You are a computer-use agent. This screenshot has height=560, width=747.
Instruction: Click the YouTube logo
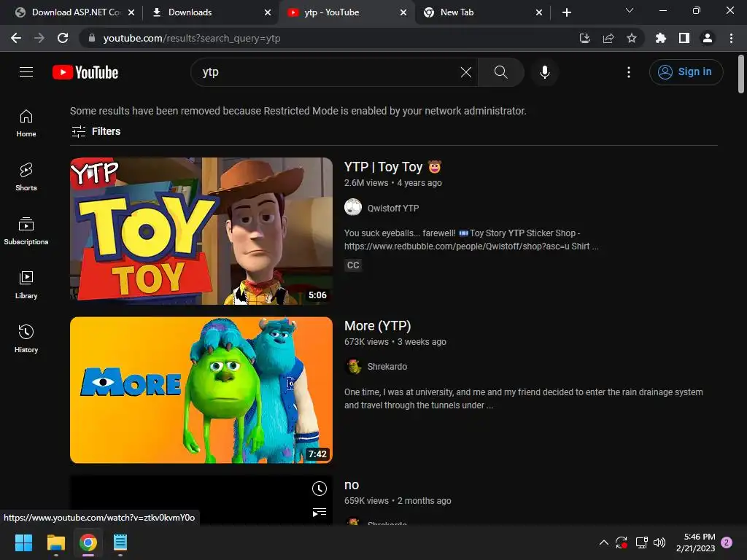pos(85,72)
